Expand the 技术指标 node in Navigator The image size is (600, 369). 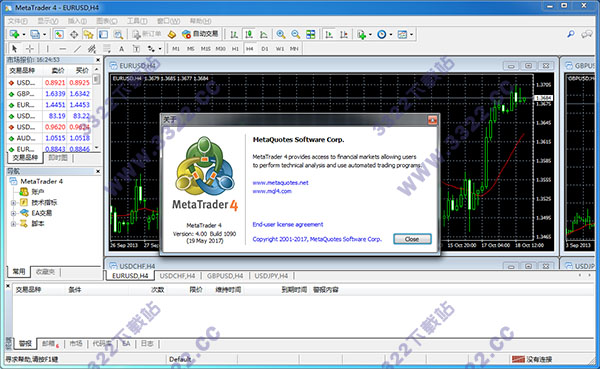tap(13, 202)
